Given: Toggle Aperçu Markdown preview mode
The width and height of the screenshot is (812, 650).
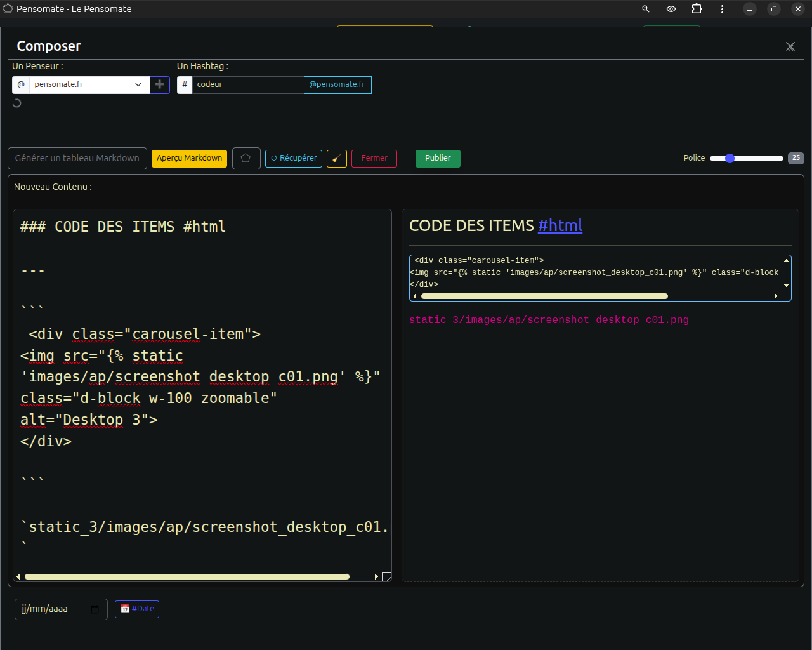Looking at the screenshot, I should click(x=189, y=158).
